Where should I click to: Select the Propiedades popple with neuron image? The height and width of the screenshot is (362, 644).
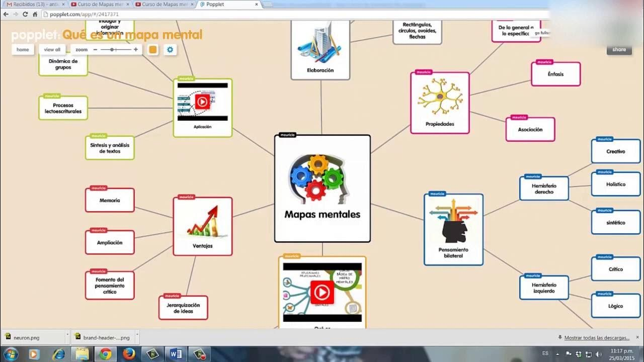click(x=440, y=103)
